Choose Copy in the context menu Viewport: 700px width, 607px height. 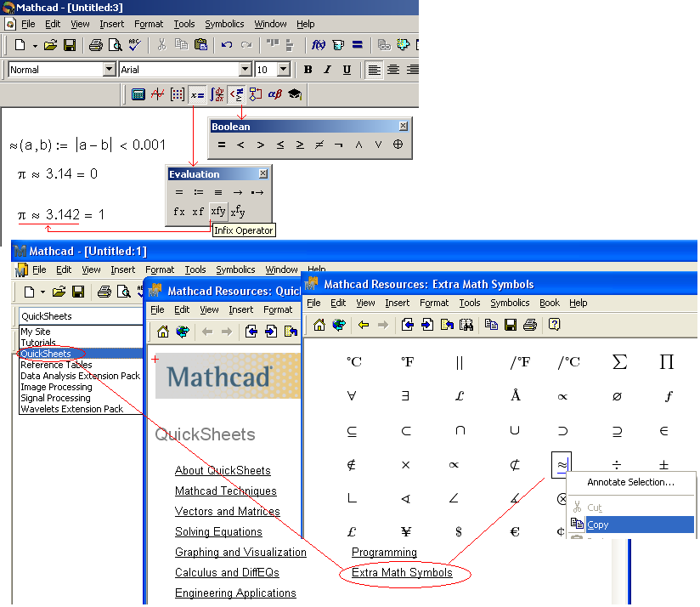[632, 525]
